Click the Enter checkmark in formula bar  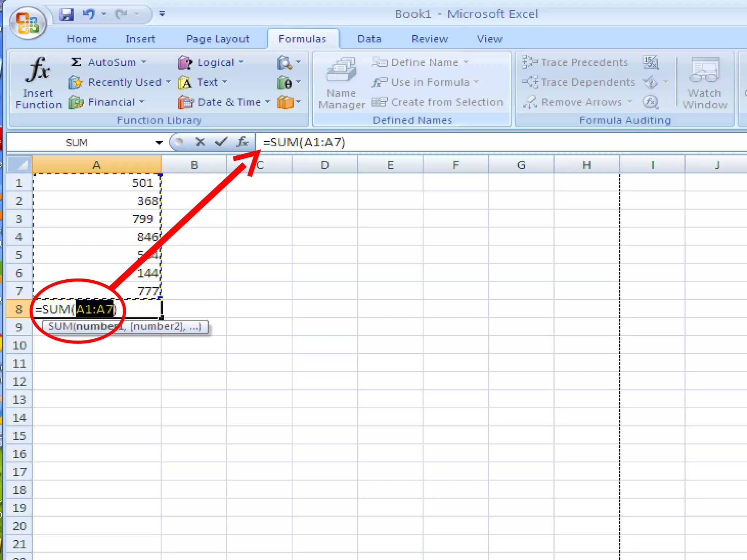[221, 142]
